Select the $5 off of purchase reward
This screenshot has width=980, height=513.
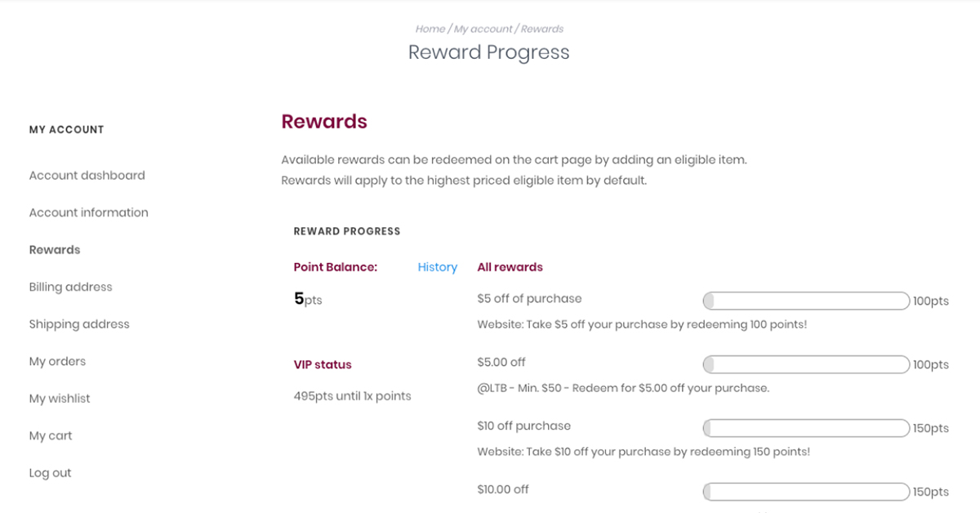pos(529,298)
